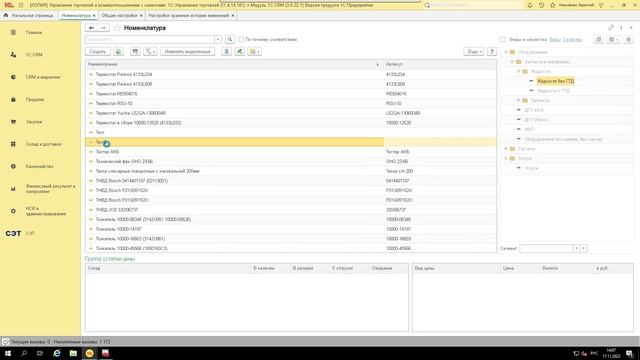Open the Свойства link above group tree
640x360 pixels.
click(x=573, y=40)
